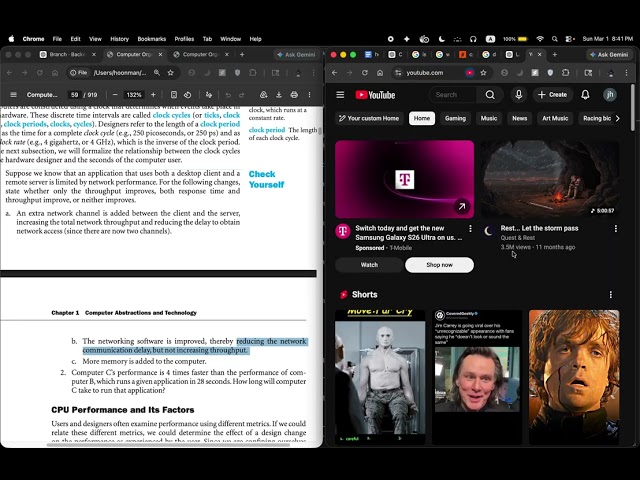This screenshot has height=480, width=640.
Task: Select the Music filter chip
Action: click(x=489, y=118)
